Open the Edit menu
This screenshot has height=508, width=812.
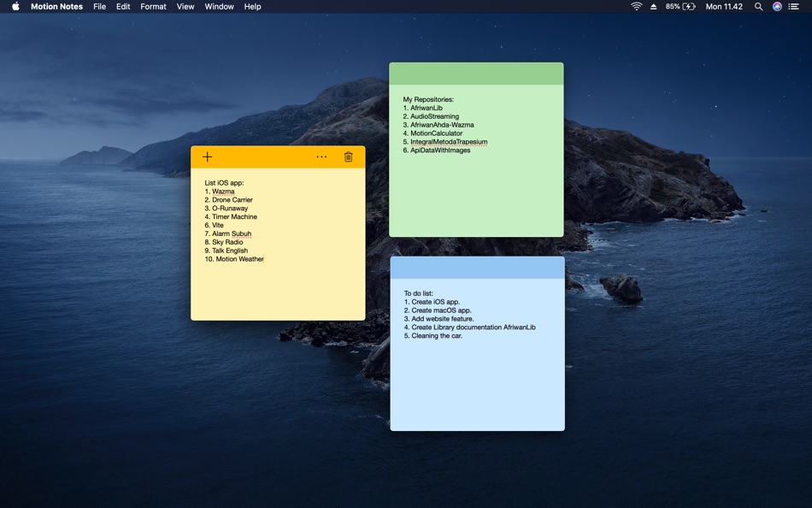tap(123, 7)
